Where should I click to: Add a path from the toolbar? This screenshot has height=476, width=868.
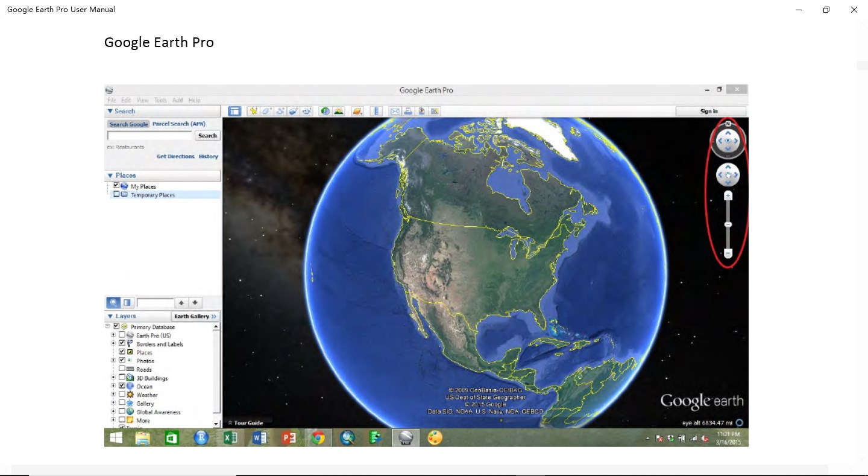(x=280, y=111)
